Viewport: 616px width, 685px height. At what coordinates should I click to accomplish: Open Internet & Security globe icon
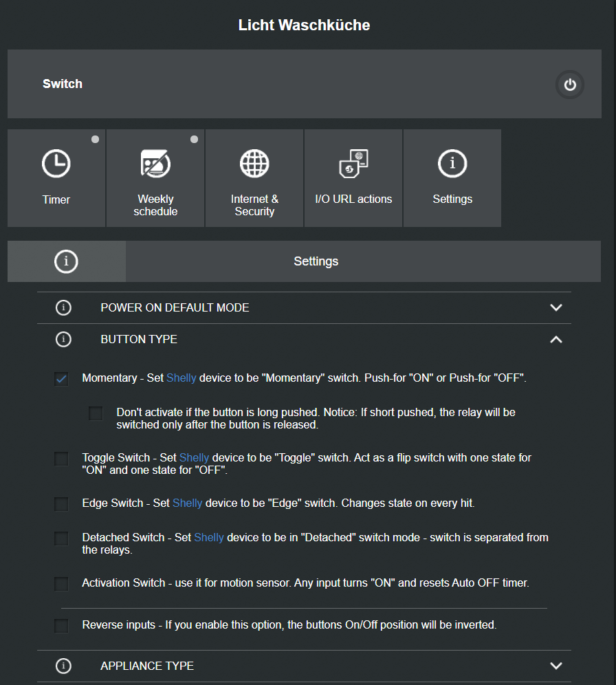click(254, 164)
